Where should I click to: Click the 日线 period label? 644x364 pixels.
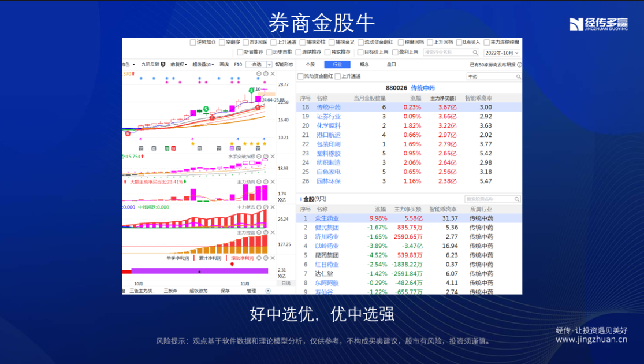(286, 284)
